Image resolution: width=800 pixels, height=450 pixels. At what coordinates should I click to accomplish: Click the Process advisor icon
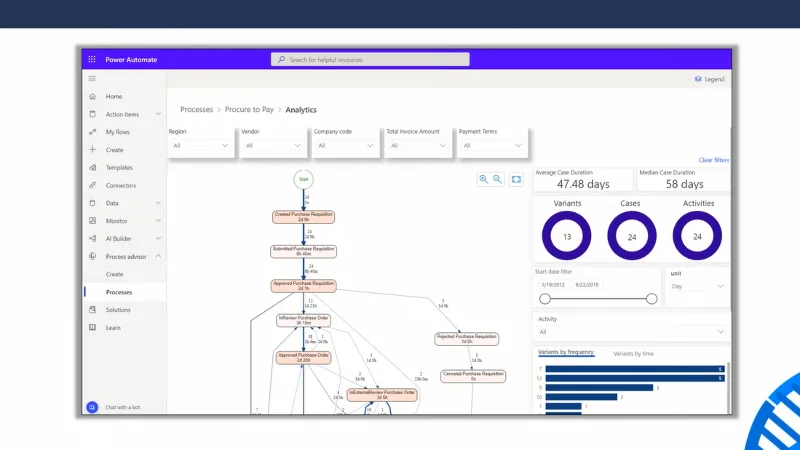[92, 256]
